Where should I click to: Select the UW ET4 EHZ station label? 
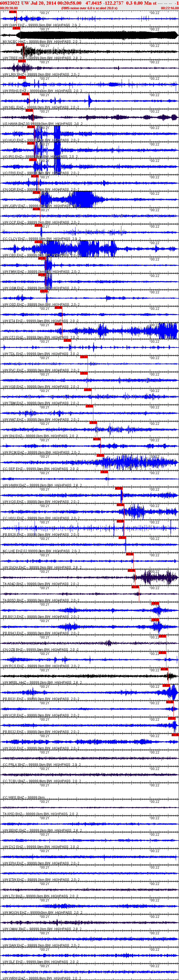tap(40, 321)
